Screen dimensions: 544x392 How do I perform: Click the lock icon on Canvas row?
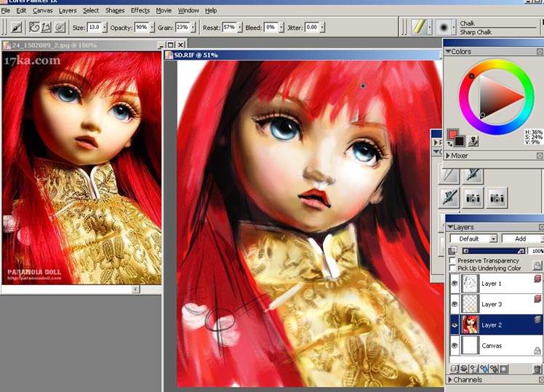pos(537,351)
